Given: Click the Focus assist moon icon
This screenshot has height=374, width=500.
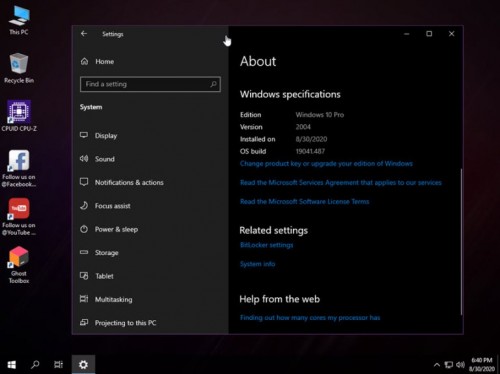Looking at the screenshot, I should [84, 205].
